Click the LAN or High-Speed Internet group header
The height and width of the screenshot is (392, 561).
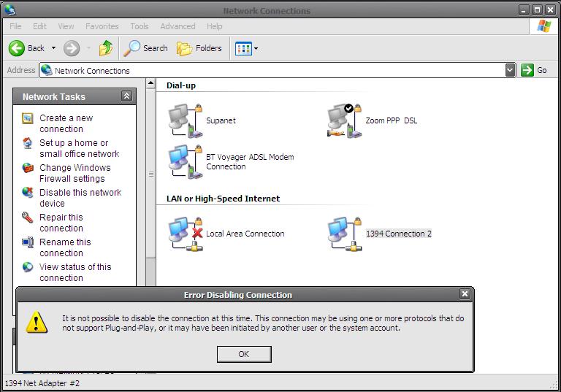click(x=223, y=199)
